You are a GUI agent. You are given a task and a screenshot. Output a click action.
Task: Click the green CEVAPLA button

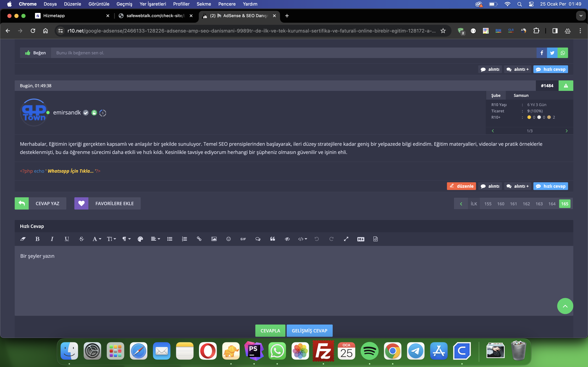[x=270, y=331]
